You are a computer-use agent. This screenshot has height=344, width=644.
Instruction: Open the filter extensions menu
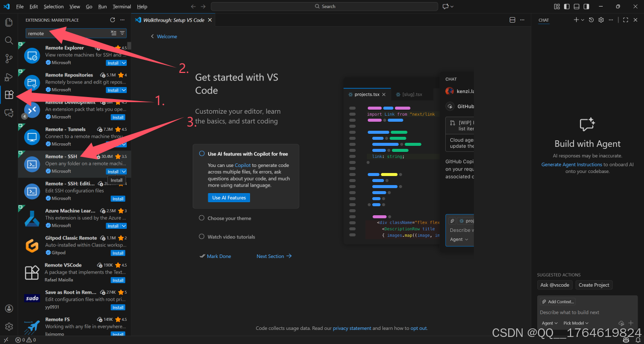point(122,33)
